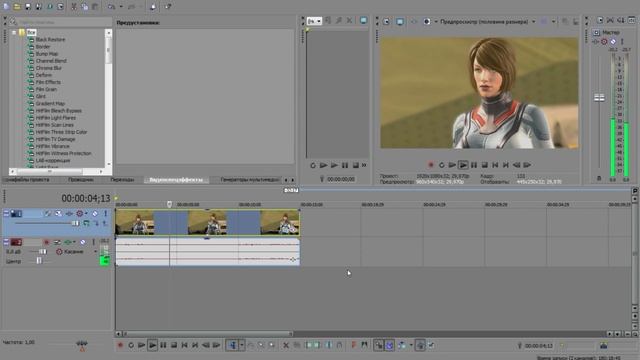Copy selection using the top toolbar copy icon

point(84,7)
